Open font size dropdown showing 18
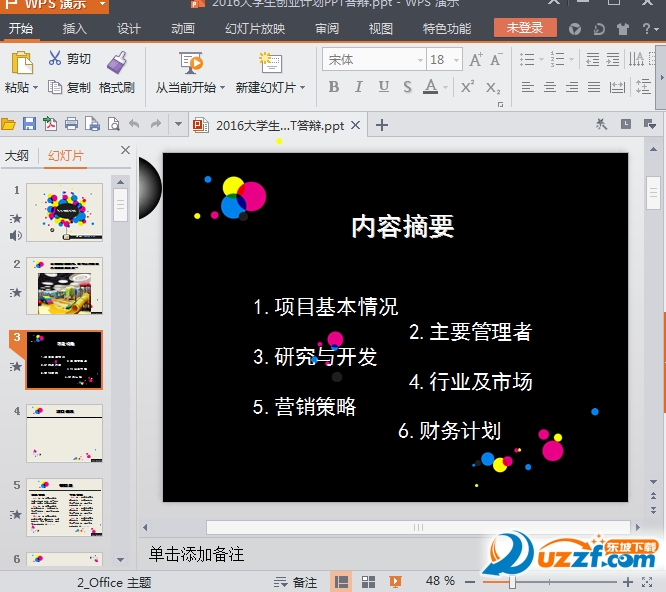 [x=457, y=60]
